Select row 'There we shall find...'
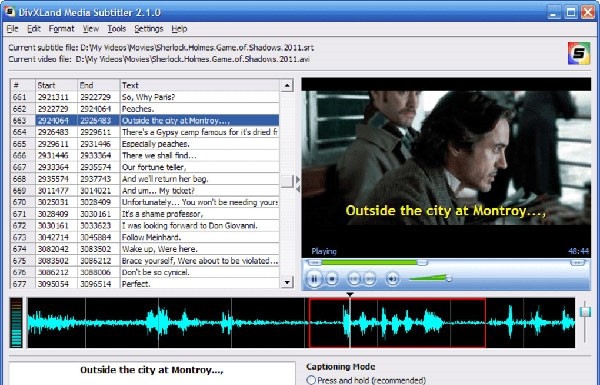 145,155
